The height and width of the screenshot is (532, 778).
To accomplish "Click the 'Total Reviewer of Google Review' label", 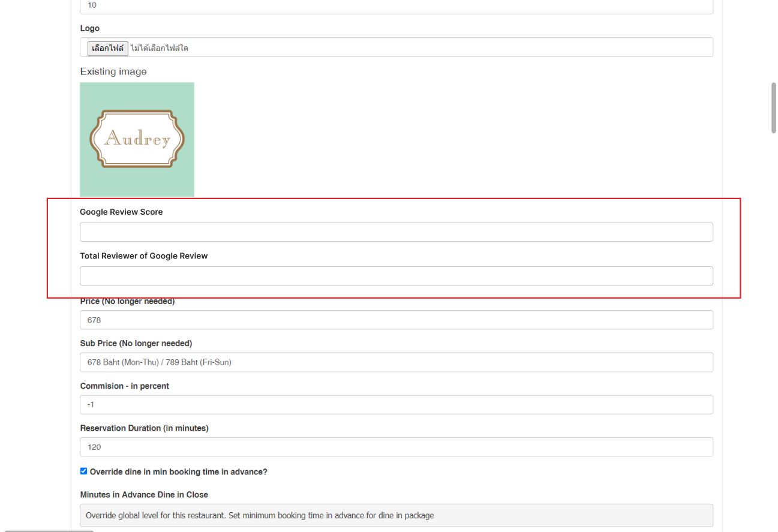I will 143,256.
